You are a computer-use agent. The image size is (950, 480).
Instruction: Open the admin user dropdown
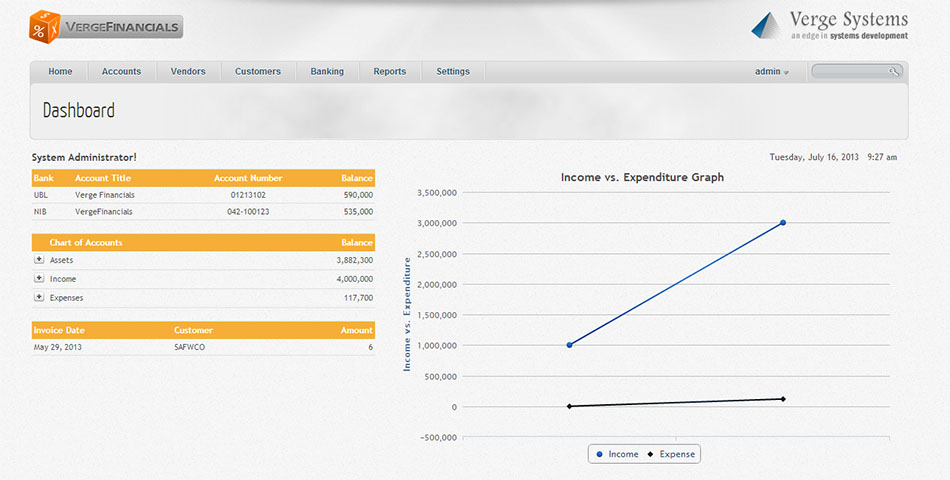[771, 72]
